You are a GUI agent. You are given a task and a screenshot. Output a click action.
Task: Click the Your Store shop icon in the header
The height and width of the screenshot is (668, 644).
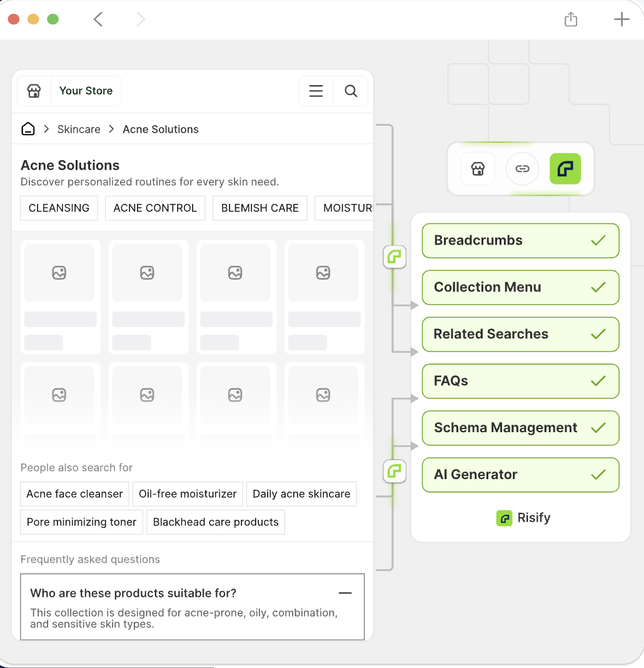[x=34, y=91]
